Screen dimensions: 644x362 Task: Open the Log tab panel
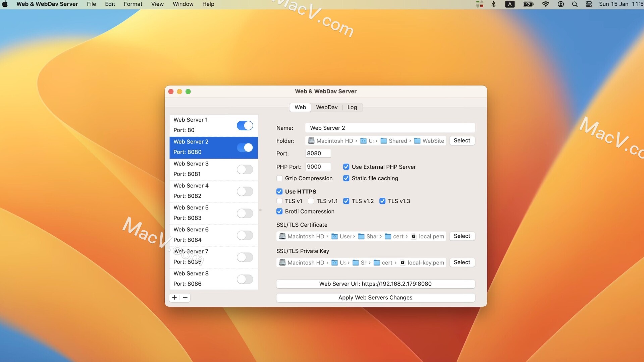click(352, 107)
